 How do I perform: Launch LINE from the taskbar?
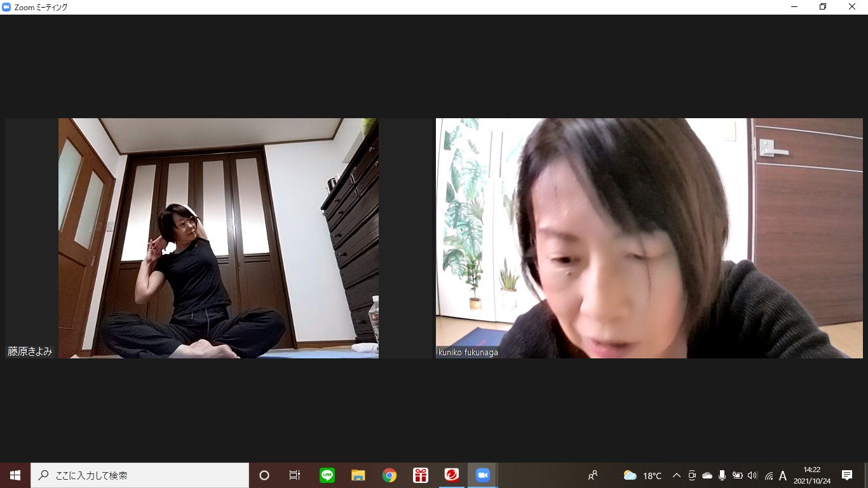(327, 475)
